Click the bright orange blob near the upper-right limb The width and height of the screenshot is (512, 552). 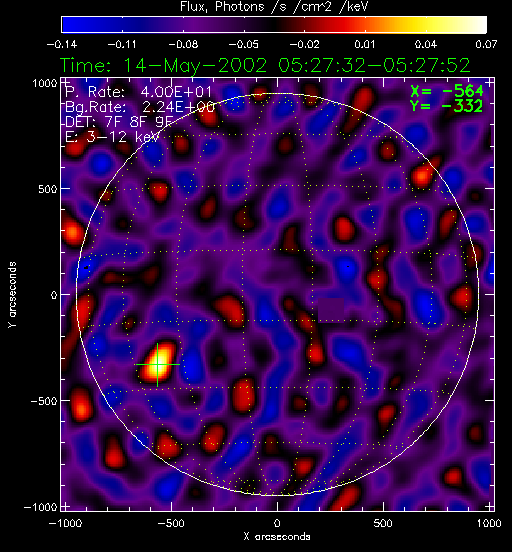[422, 175]
